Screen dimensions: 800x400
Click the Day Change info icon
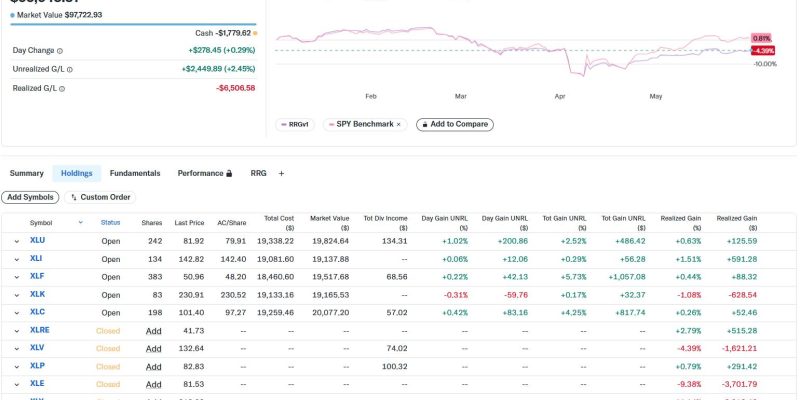click(x=60, y=51)
